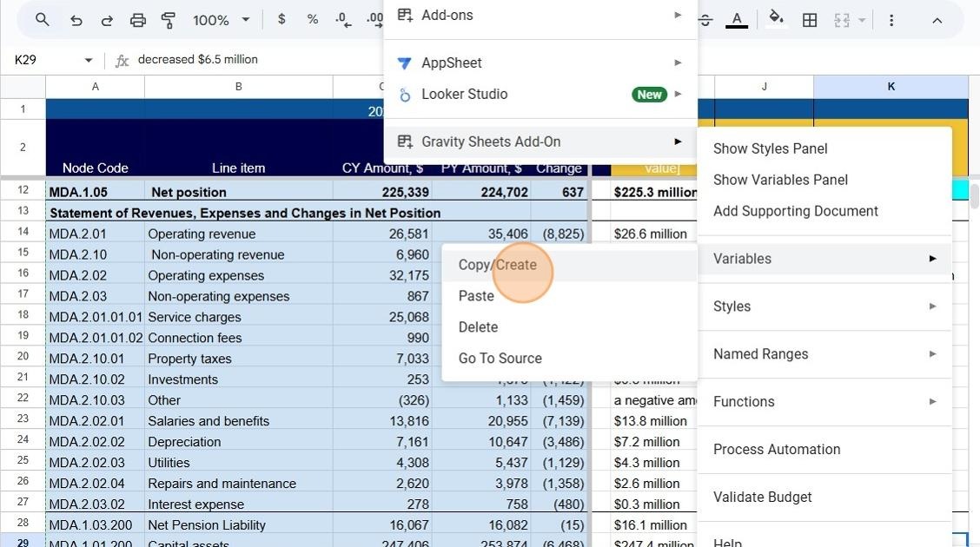Viewport: 980px width, 547px height.
Task: Undo the last action with the undo arrow
Action: (x=76, y=21)
